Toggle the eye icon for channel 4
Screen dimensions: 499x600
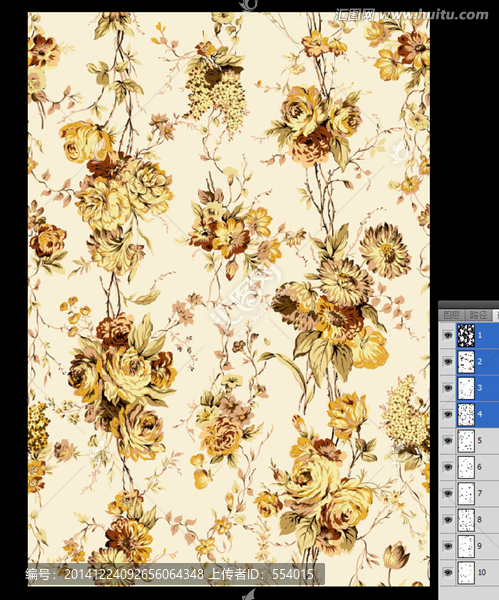click(x=447, y=414)
